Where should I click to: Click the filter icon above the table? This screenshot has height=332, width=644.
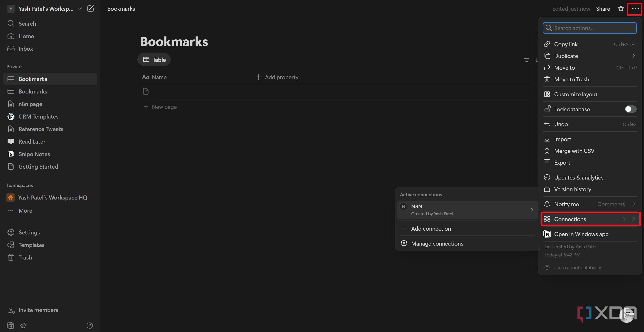pyautogui.click(x=526, y=60)
